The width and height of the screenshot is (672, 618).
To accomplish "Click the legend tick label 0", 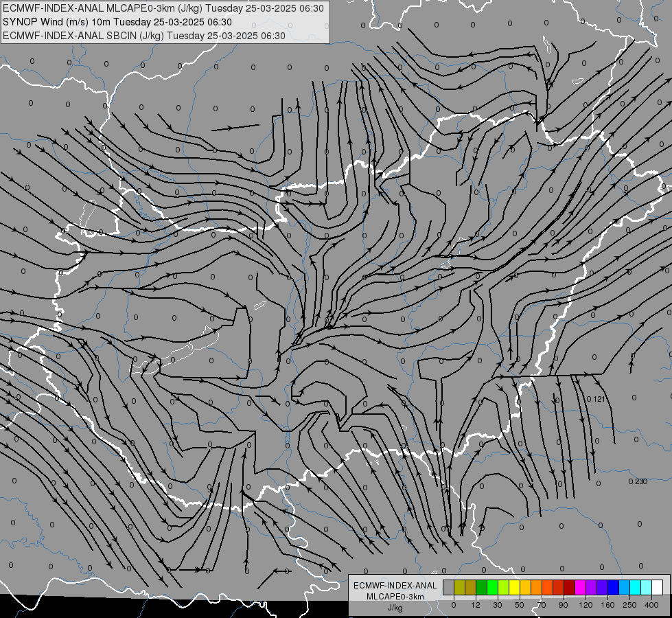I will coord(454,605).
